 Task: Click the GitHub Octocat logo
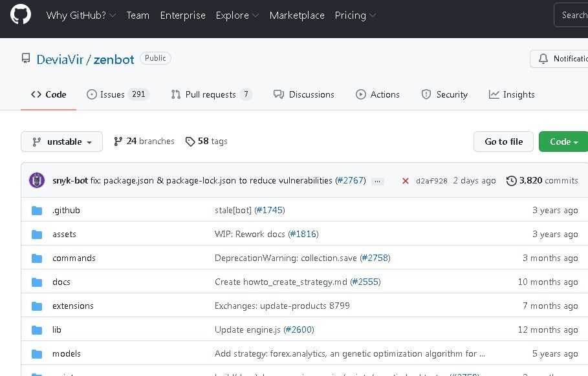click(x=21, y=15)
